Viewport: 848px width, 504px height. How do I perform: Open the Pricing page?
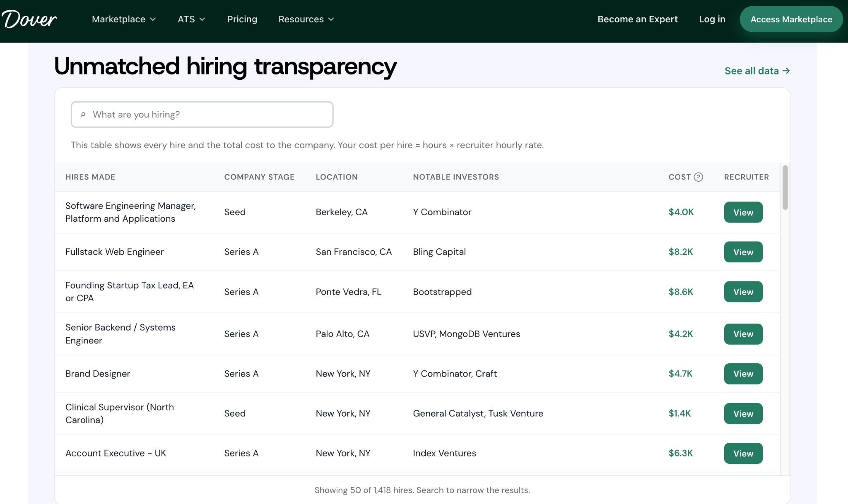[242, 19]
